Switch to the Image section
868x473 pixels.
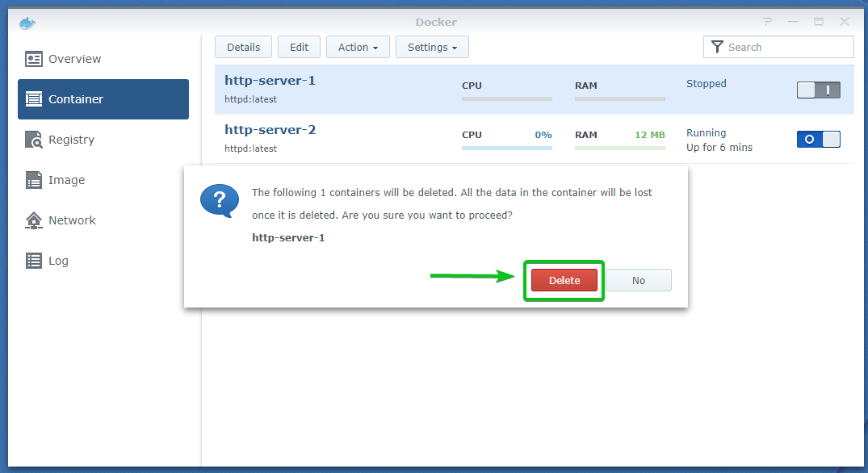(x=66, y=180)
